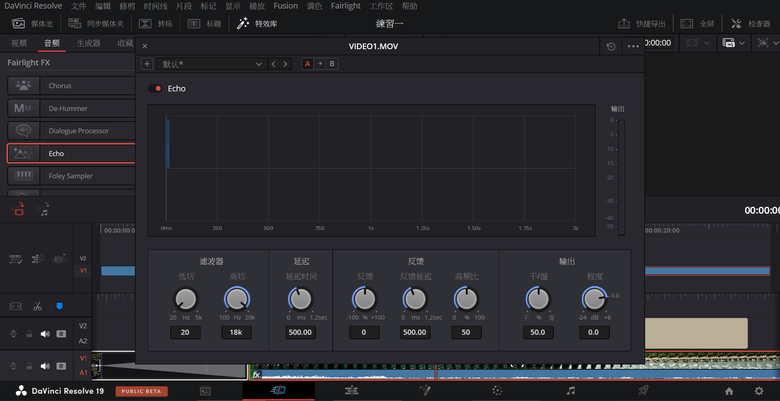The image size is (780, 401).
Task: Open the Fairlight page music note icon
Action: [571, 391]
